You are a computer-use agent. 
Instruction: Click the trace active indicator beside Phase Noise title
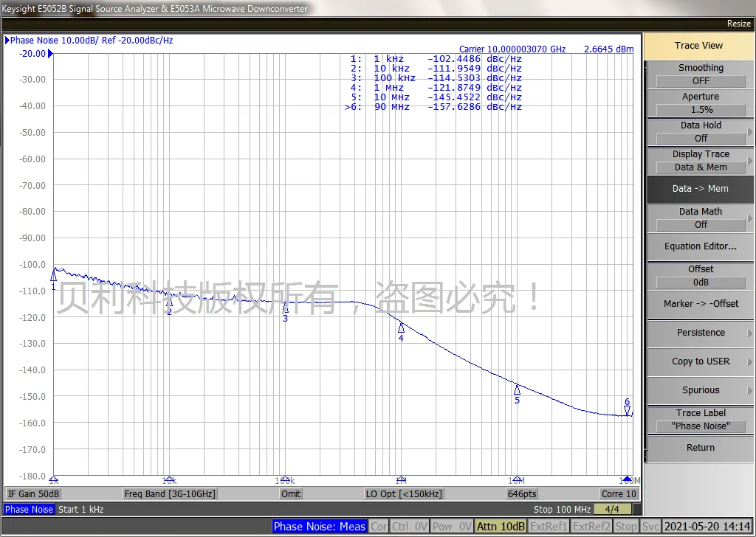pyautogui.click(x=7, y=41)
